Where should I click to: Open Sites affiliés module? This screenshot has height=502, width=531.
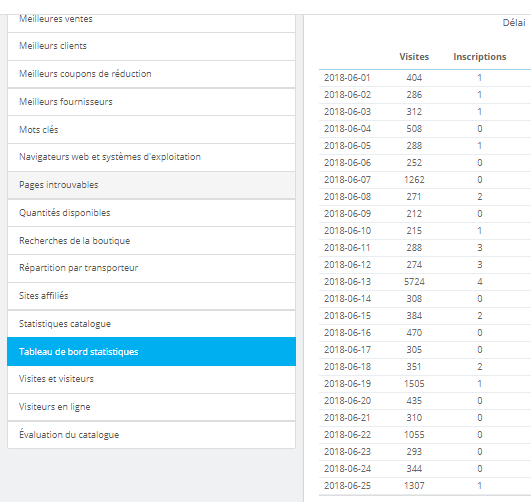[151, 296]
